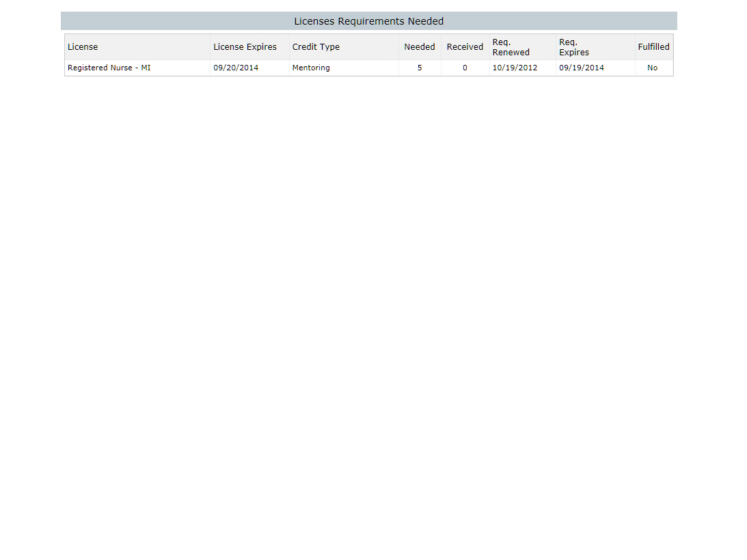Viewport: 747px width, 560px height.
Task: Click the empty white area below the table
Action: (369, 307)
